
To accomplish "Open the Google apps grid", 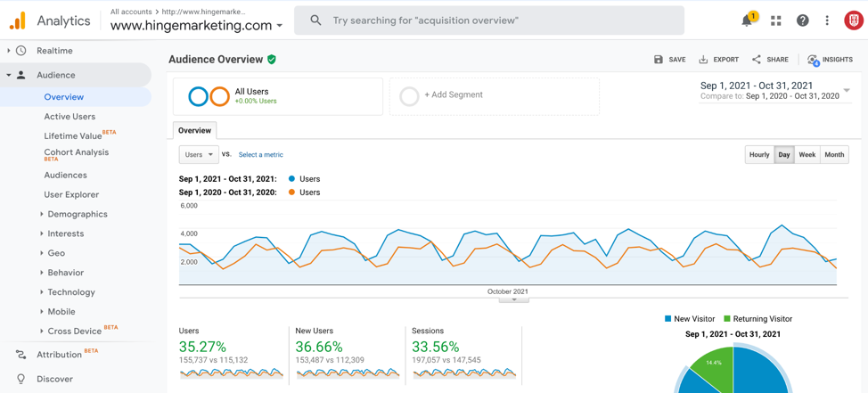I will [776, 20].
